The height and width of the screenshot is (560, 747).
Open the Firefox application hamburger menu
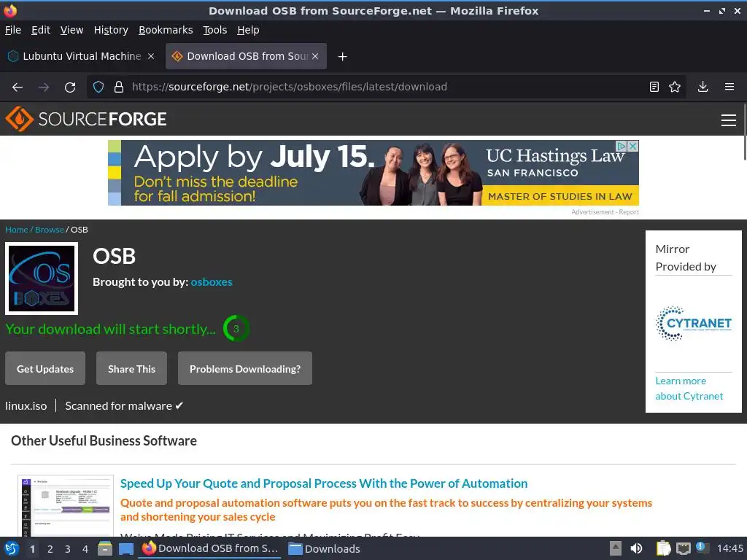(x=729, y=87)
